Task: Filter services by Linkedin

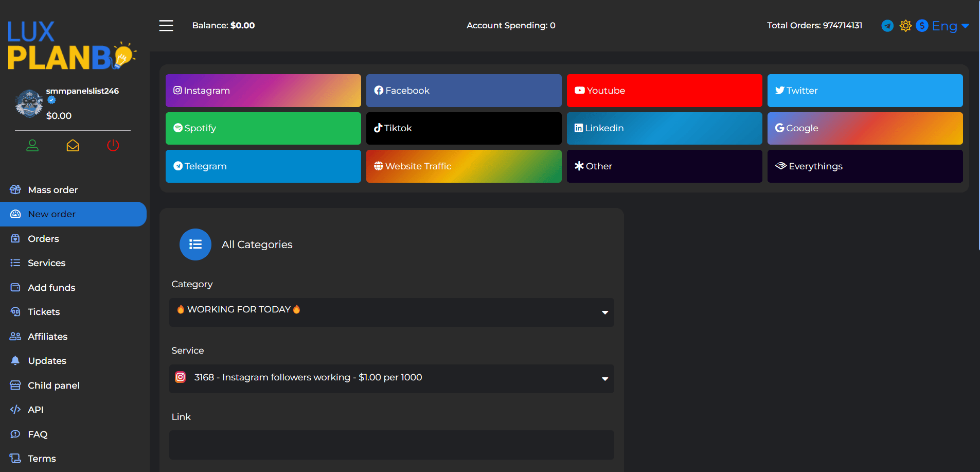Action: coord(665,128)
